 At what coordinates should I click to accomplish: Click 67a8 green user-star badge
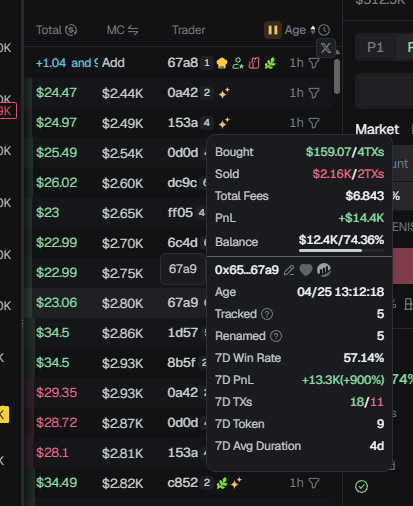click(238, 63)
